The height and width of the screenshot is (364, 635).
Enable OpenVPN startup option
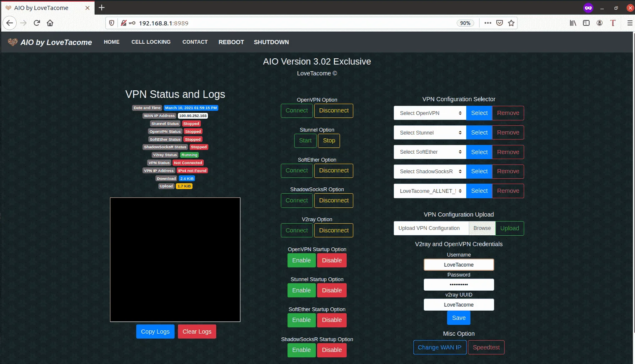(x=302, y=260)
